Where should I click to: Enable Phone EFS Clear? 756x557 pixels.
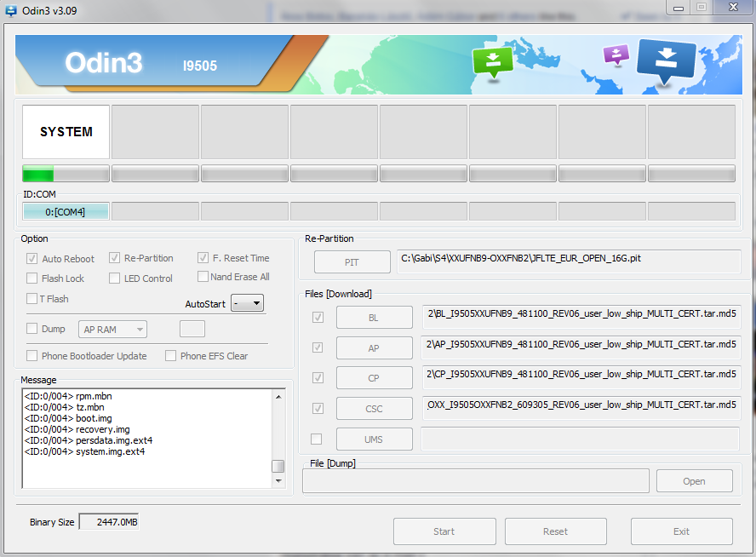pyautogui.click(x=170, y=355)
